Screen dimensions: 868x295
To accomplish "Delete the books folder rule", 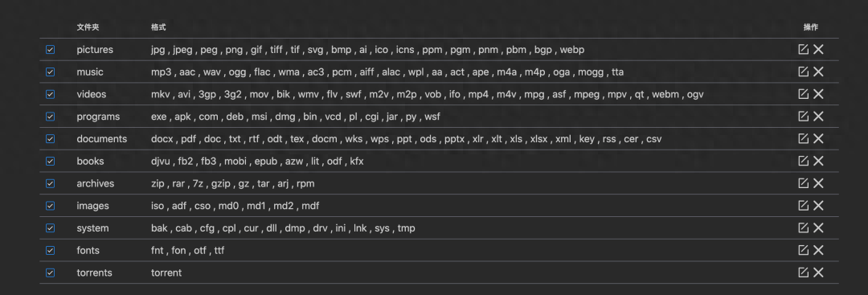I will (x=819, y=161).
